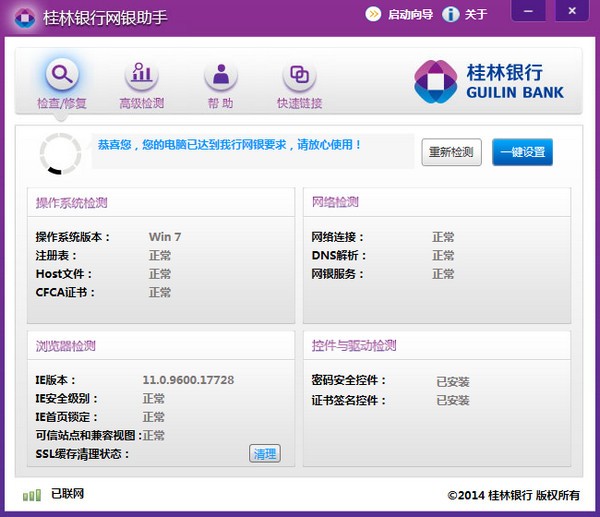The width and height of the screenshot is (600, 517).
Task: Click the 网络连接 row label
Action: tap(337, 237)
